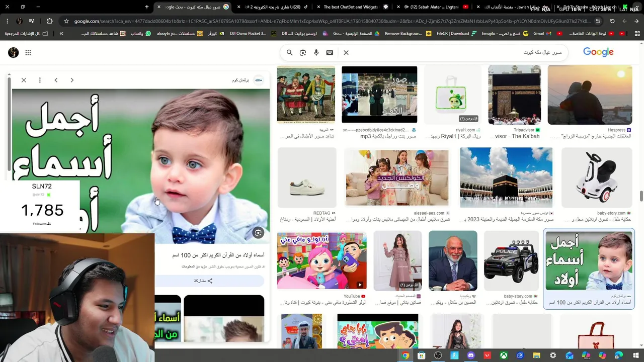Image resolution: width=644 pixels, height=362 pixels.
Task: Open the FileCR Download bookmark
Action: point(456,33)
